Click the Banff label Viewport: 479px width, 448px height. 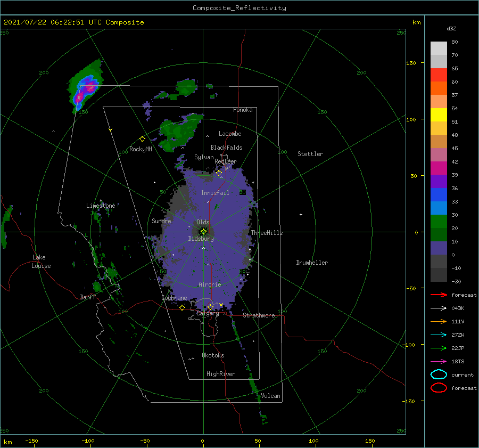point(88,297)
